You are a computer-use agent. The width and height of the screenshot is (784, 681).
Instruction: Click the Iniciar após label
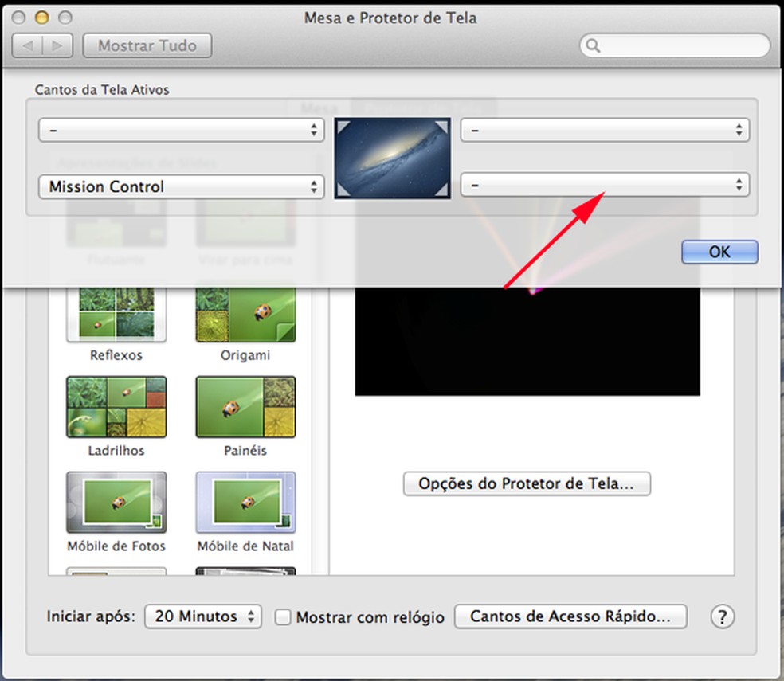[91, 616]
